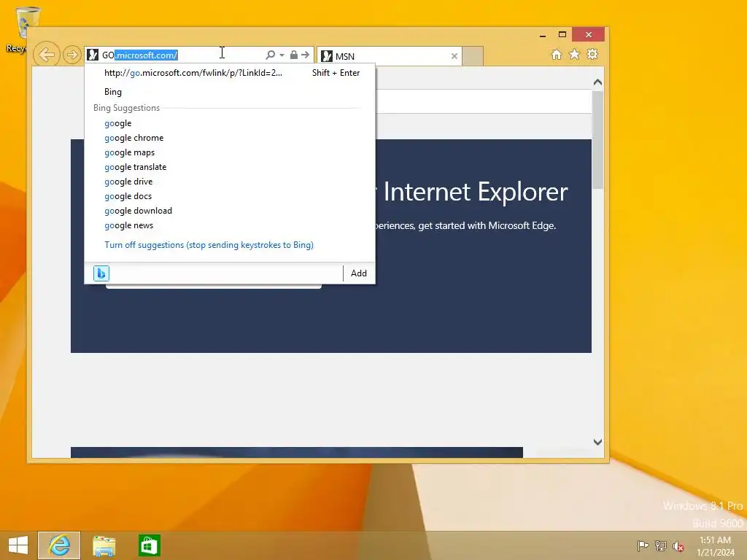Close the MSN tab with its X
The image size is (747, 560).
click(454, 56)
